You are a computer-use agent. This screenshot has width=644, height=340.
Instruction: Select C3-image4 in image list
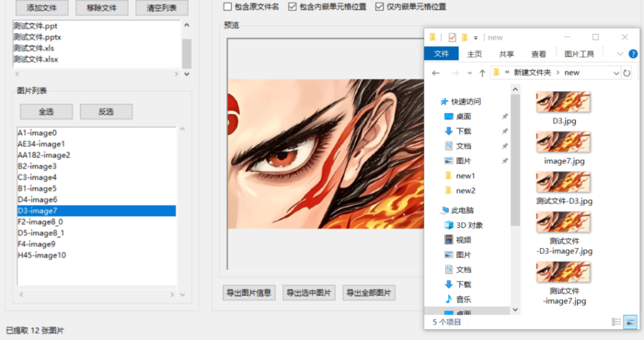tap(96, 177)
